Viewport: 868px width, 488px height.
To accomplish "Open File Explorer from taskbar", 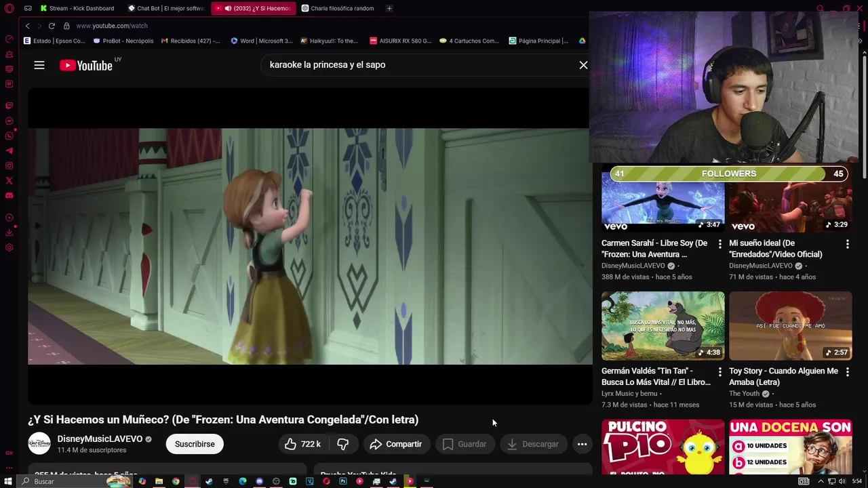I will [159, 481].
